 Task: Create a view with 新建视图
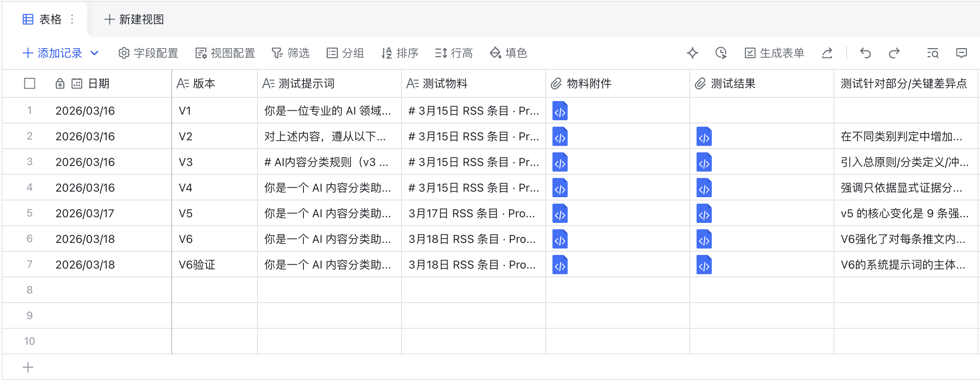point(135,19)
